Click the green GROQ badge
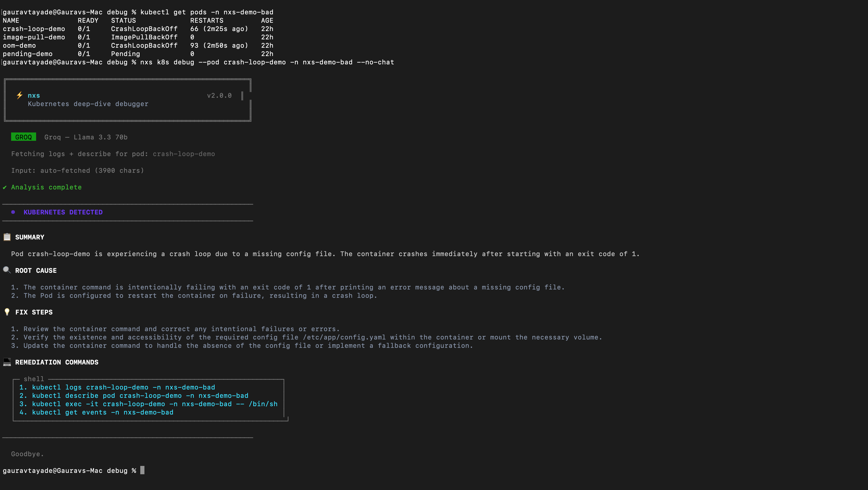The height and width of the screenshot is (490, 868). pos(23,137)
